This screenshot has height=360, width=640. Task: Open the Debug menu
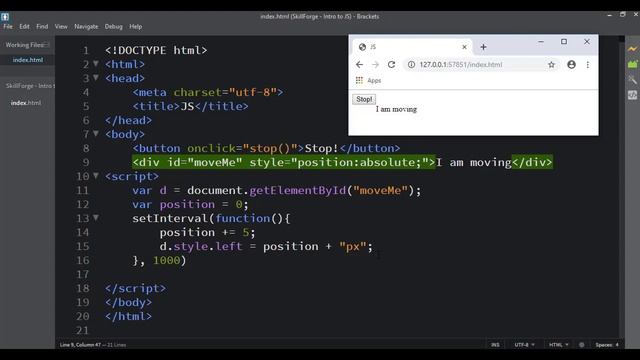click(113, 27)
